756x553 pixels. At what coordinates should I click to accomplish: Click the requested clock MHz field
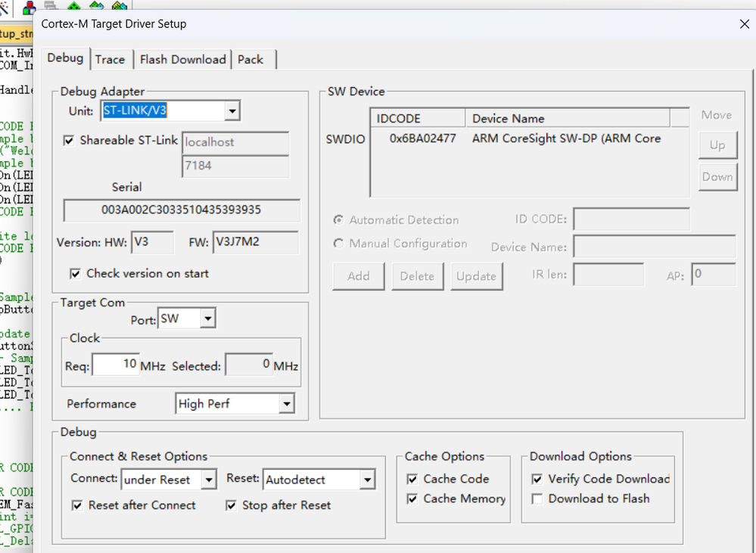point(116,364)
